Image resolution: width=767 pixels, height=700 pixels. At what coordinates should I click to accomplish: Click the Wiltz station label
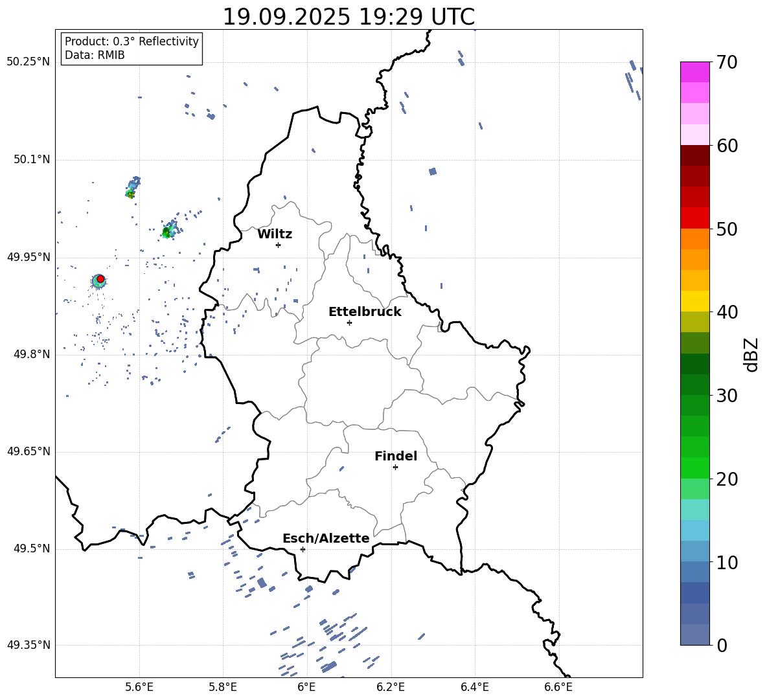(275, 234)
